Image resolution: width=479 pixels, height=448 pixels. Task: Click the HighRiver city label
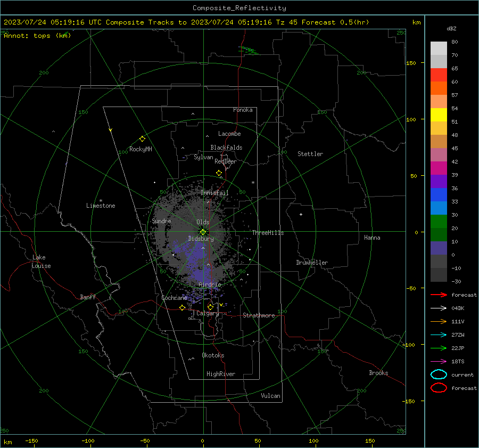pos(221,374)
